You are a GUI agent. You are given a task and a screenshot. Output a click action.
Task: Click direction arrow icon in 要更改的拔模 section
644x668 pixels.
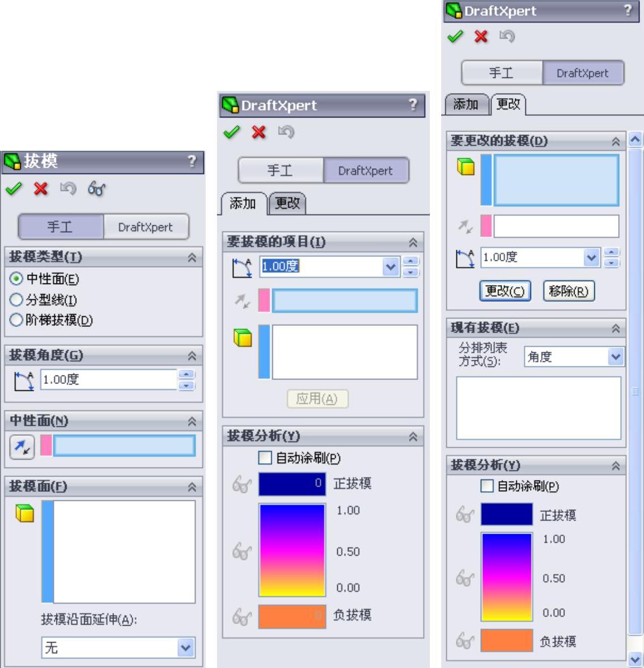coord(465,226)
